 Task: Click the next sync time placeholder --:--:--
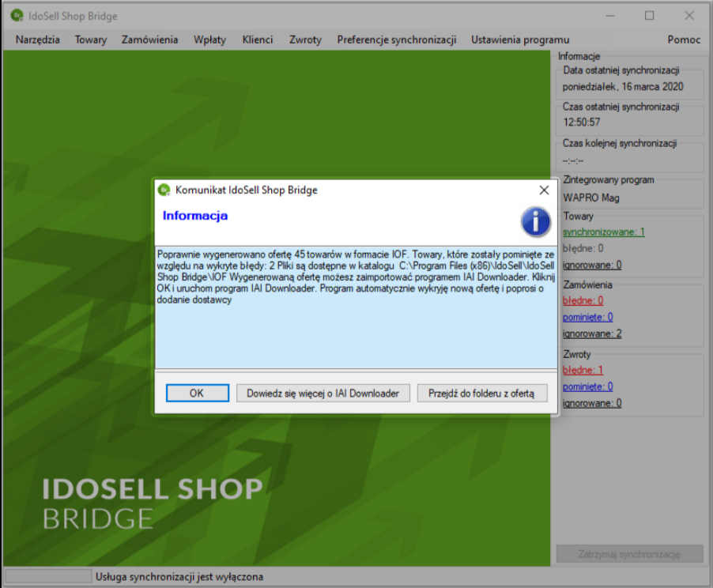[x=573, y=160]
